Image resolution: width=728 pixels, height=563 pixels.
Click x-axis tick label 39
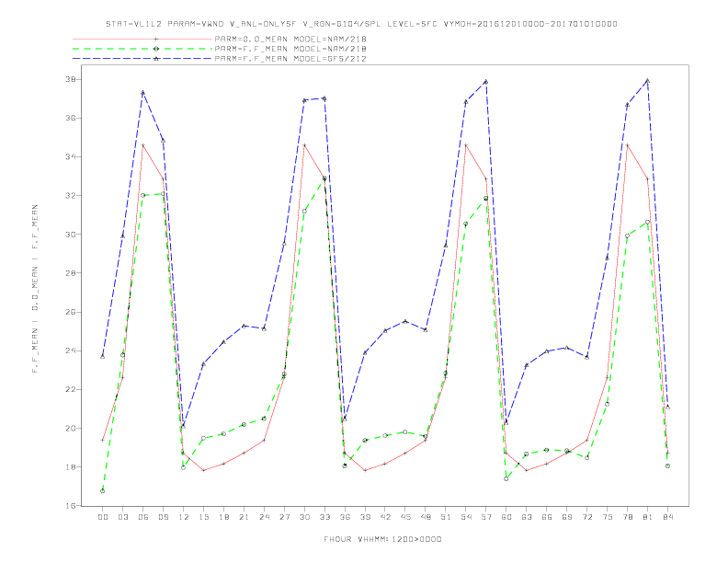(365, 517)
